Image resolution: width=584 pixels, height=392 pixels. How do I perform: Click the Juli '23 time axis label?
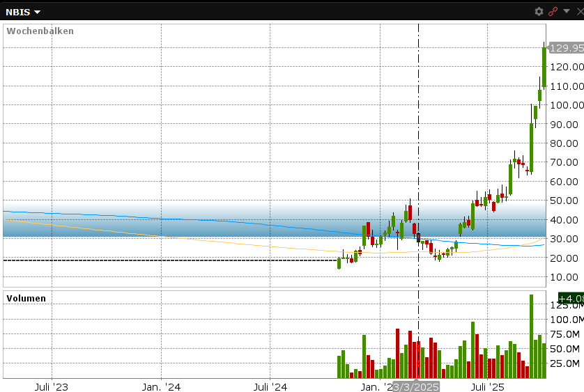point(52,387)
